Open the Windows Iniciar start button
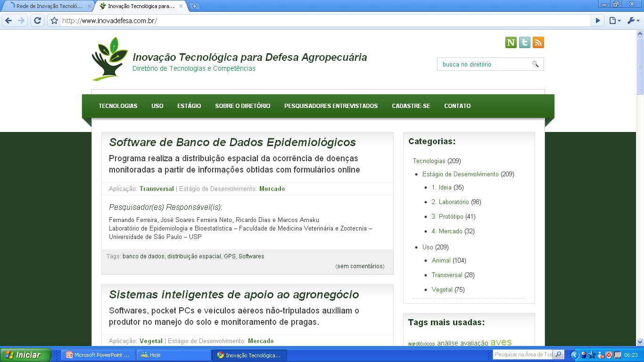Screen dimensions: 644x362 [x=25, y=355]
